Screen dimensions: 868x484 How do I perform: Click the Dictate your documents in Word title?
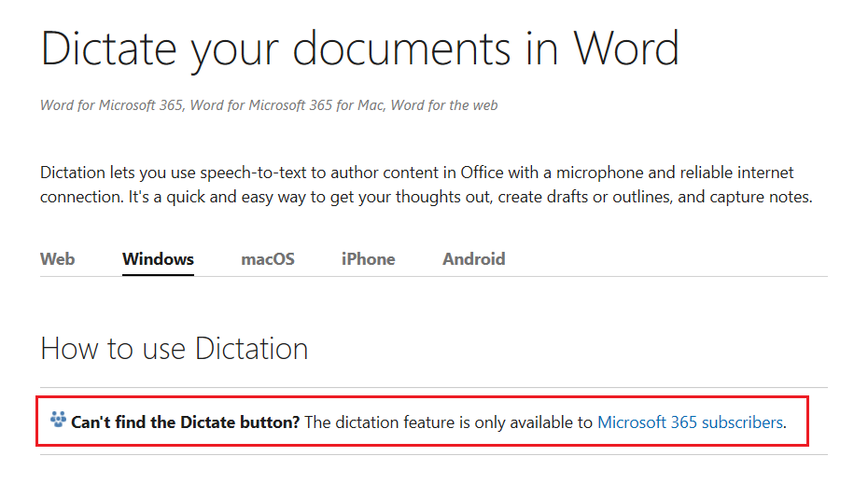pos(359,49)
